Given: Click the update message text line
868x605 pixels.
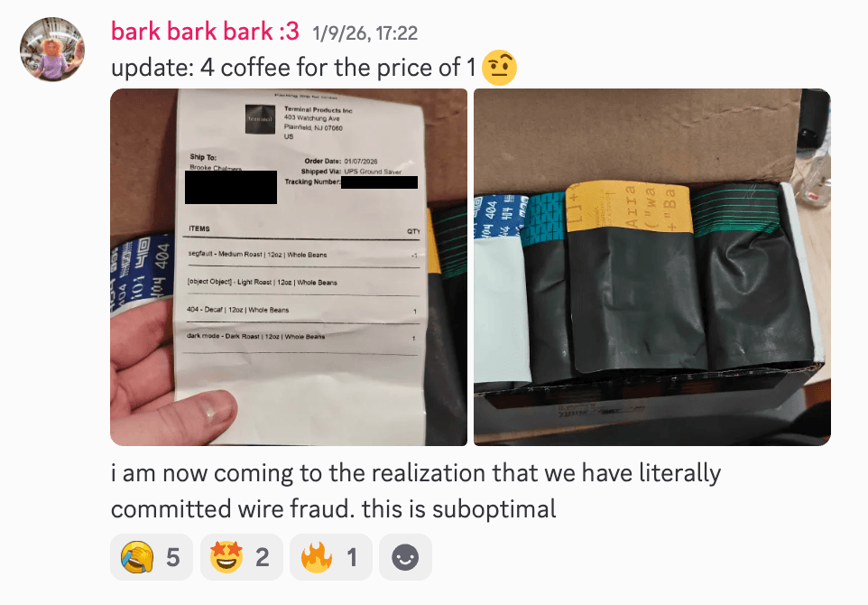Looking at the screenshot, I should click(x=293, y=68).
